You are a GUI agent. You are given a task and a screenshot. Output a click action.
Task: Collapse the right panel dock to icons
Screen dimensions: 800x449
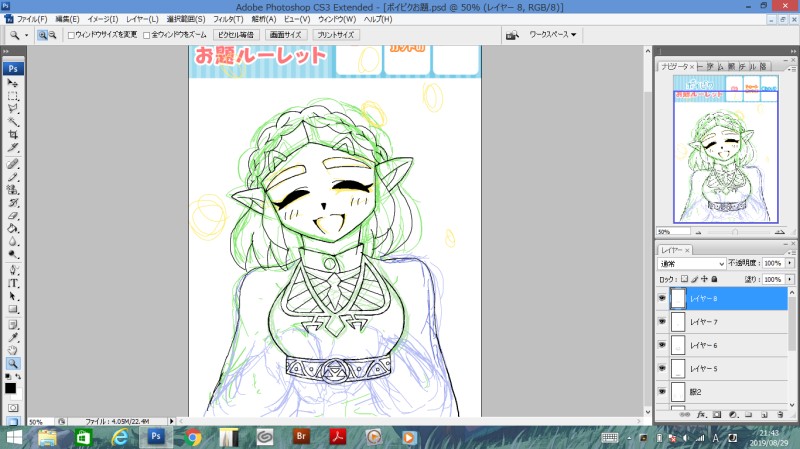click(793, 51)
